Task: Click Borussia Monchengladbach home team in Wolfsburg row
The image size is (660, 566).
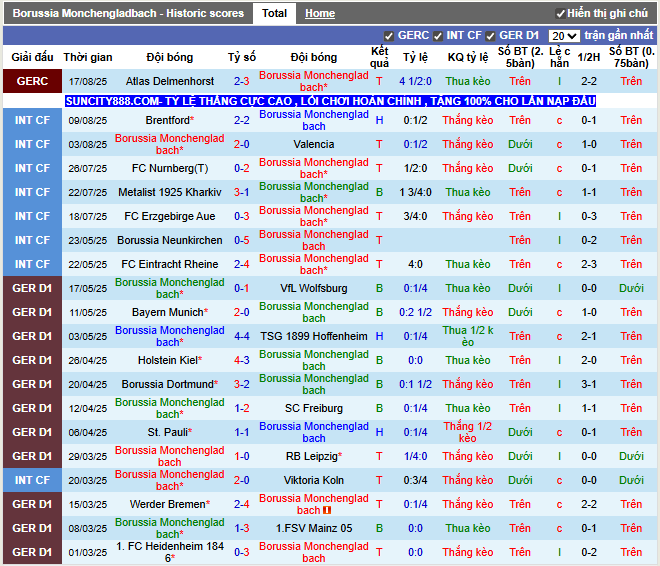Action: [x=170, y=288]
